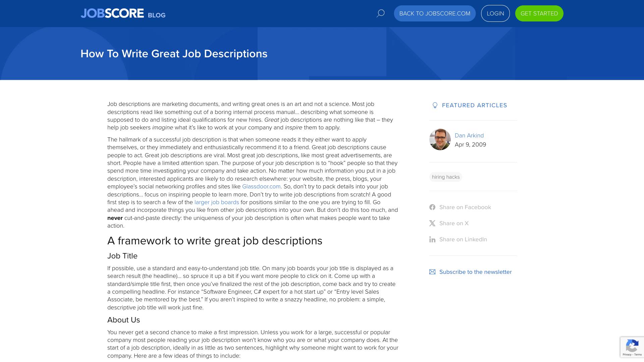Click the newsletter envelope icon
The width and height of the screenshot is (644, 362).
coord(432,272)
